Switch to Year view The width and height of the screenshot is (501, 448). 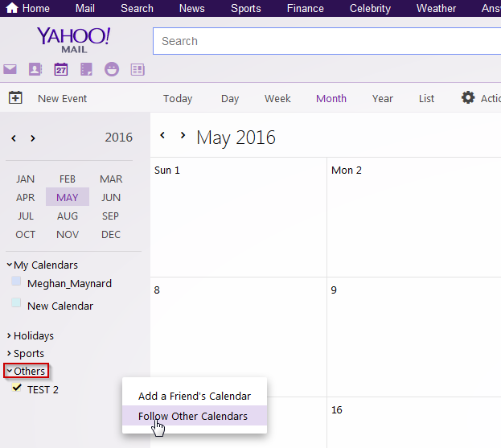pos(382,98)
